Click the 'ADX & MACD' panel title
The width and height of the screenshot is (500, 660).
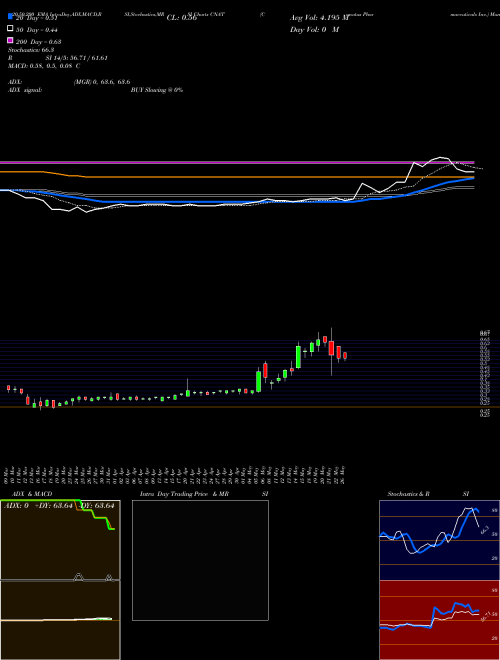coord(32,494)
